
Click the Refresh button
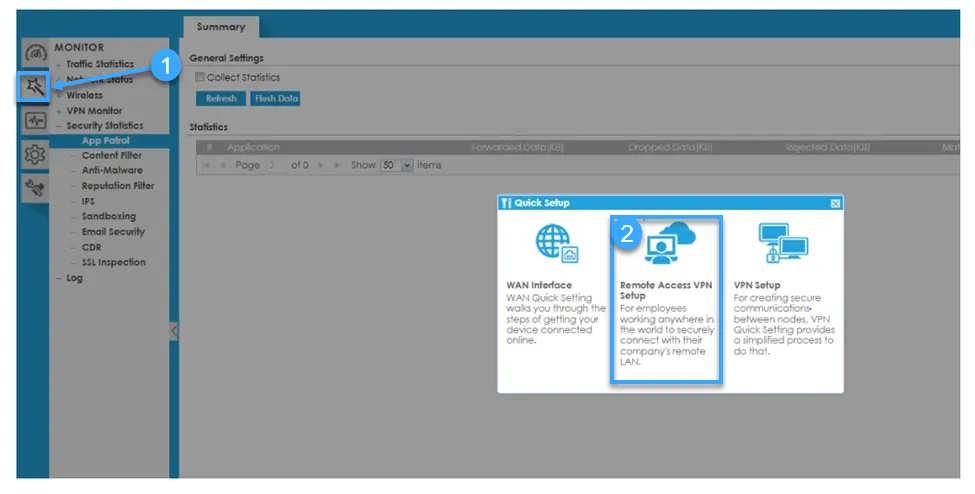pos(220,99)
